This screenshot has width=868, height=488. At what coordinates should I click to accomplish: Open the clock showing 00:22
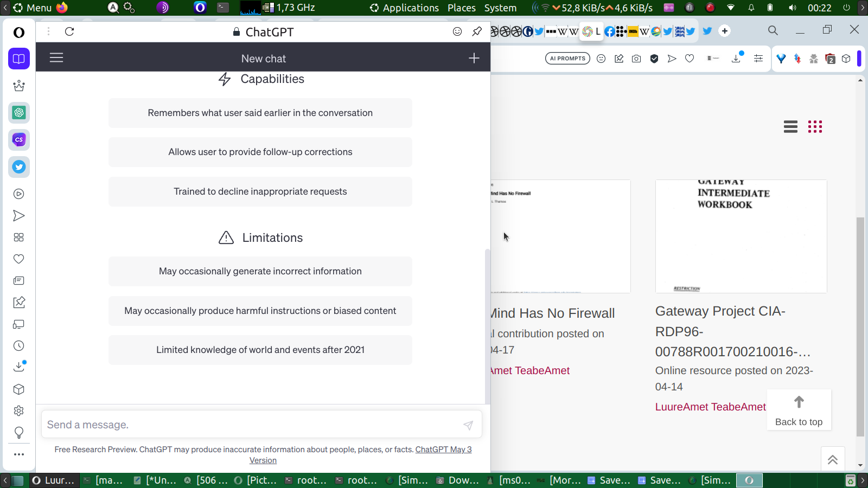tap(819, 8)
